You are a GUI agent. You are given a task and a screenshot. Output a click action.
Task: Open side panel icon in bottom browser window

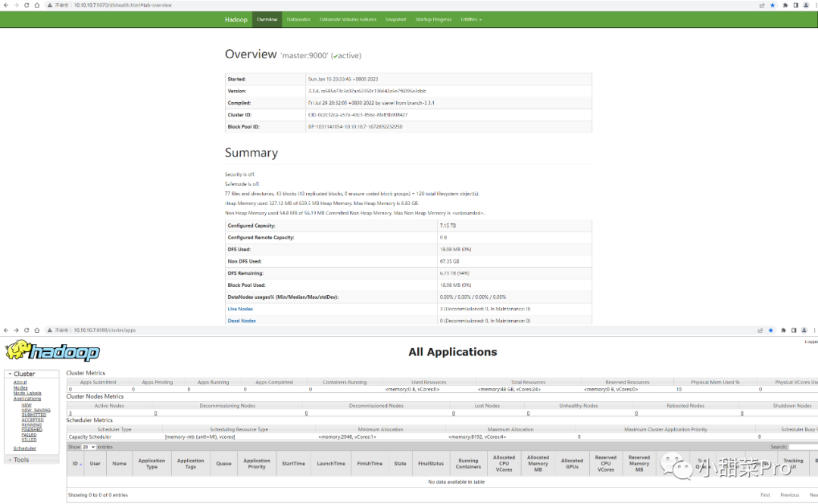(x=794, y=331)
